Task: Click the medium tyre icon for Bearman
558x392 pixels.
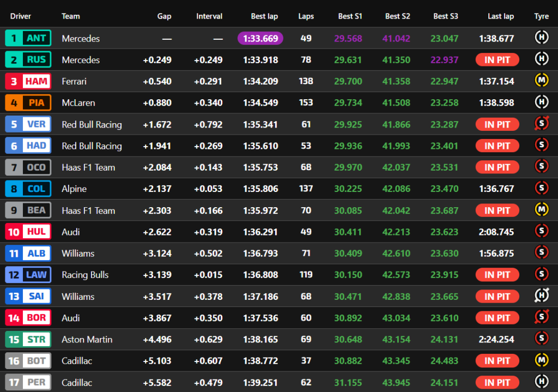Action: [x=541, y=210]
